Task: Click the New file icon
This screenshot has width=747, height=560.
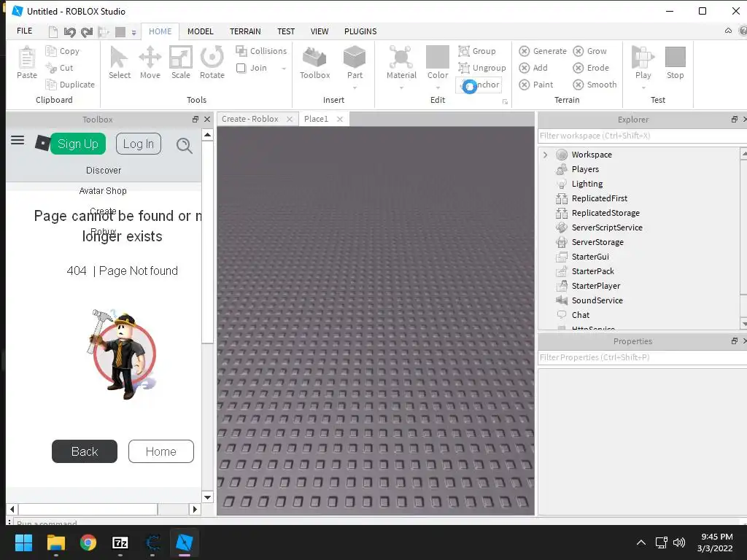Action: pyautogui.click(x=53, y=32)
